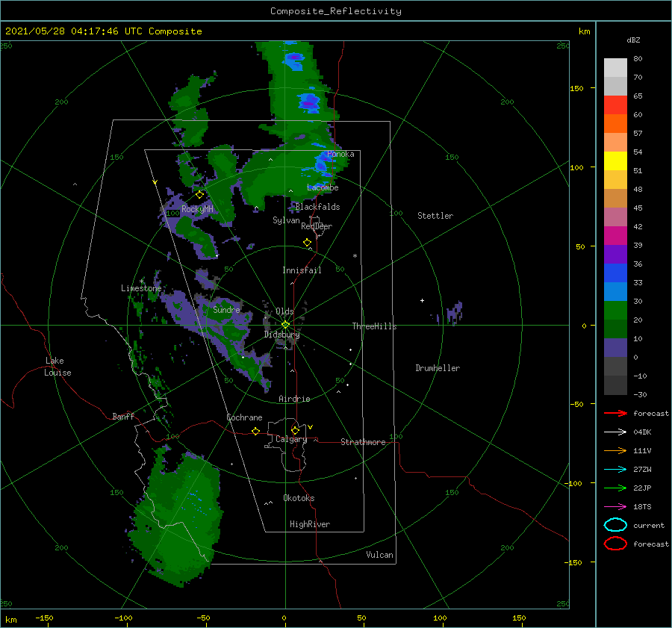Click the Cochrane label on the map
This screenshot has width=672, height=628.
click(x=244, y=417)
